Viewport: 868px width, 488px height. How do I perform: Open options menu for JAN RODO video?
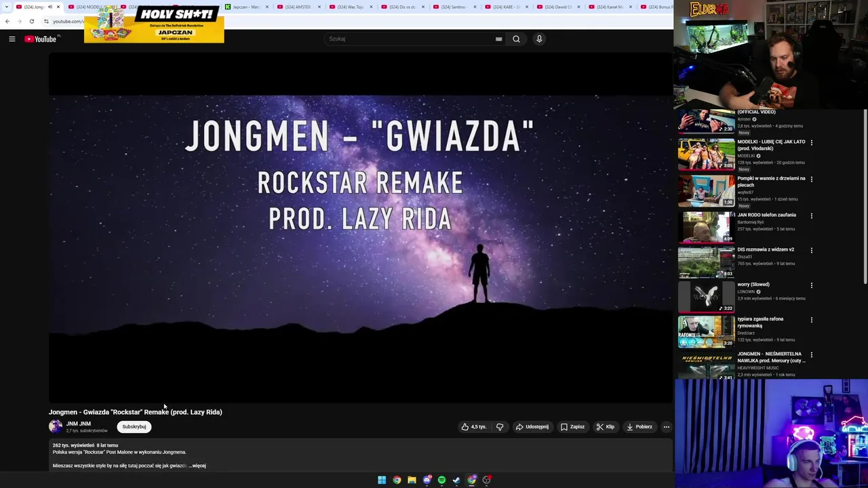click(x=811, y=216)
